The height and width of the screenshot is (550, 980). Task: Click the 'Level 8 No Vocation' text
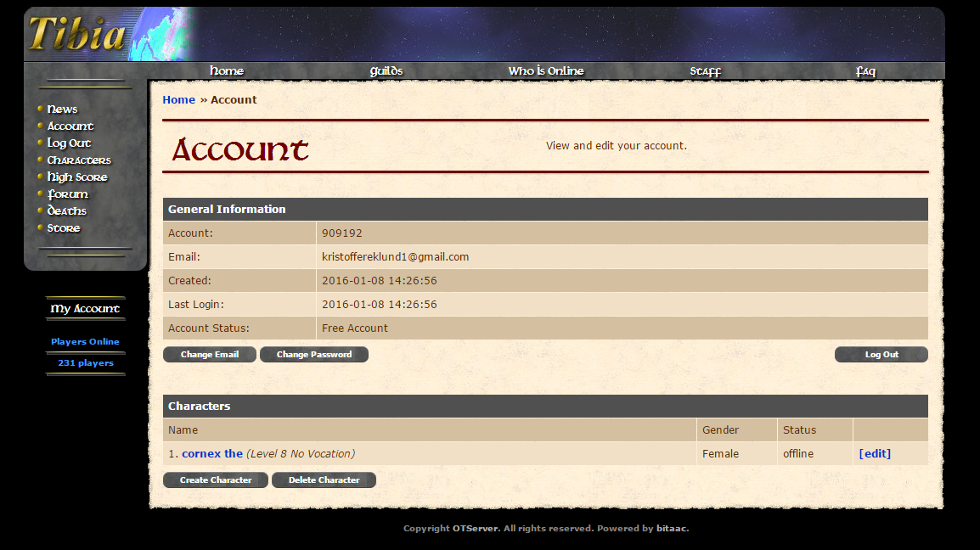(301, 454)
